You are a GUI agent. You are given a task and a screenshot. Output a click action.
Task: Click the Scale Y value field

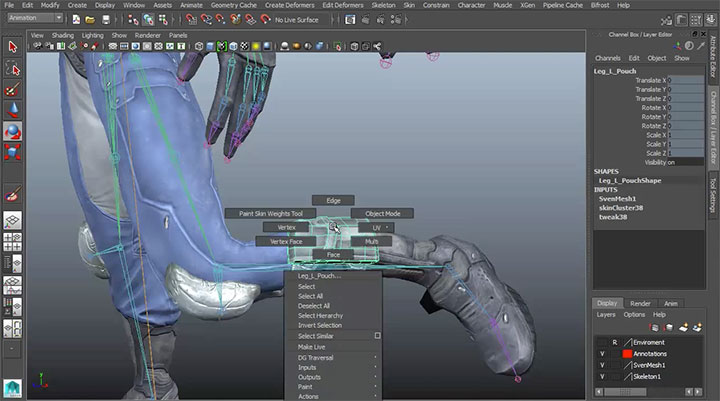(686, 144)
